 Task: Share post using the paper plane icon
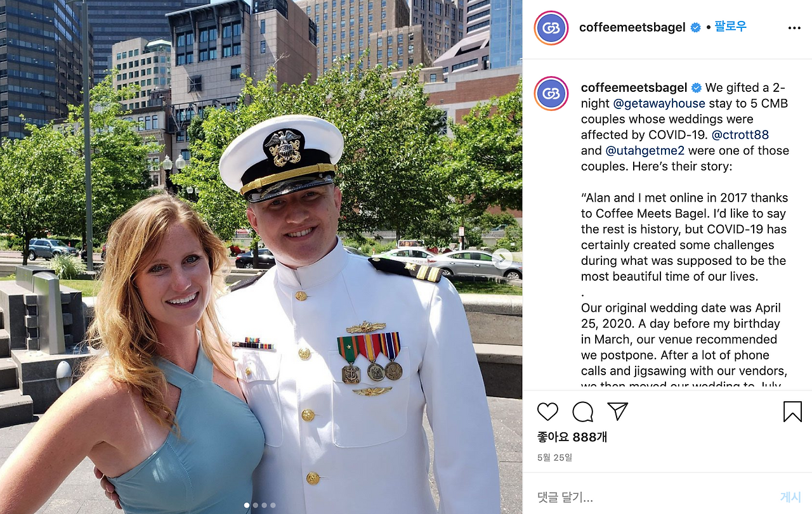(x=617, y=412)
